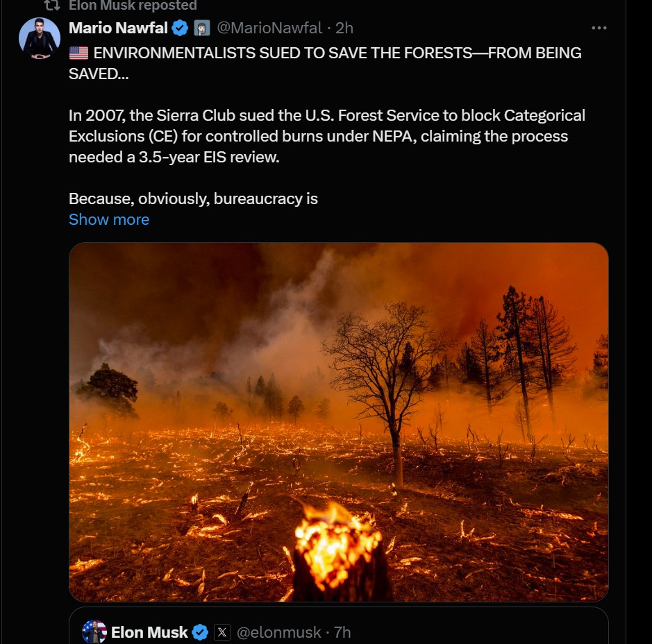
Task: Click Mario Nawfal's blue verified badge
Action: pyautogui.click(x=181, y=28)
